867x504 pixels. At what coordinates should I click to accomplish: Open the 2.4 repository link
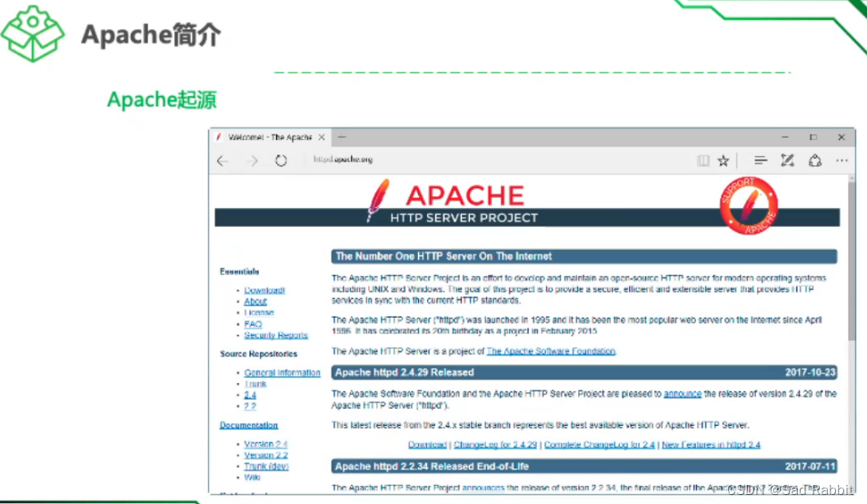coord(250,395)
